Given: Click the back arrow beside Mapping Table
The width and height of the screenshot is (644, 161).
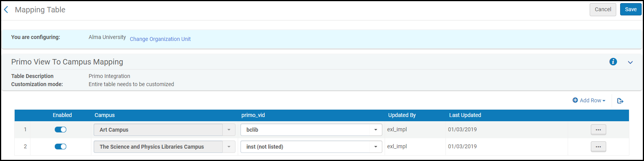Looking at the screenshot, I should tap(6, 10).
